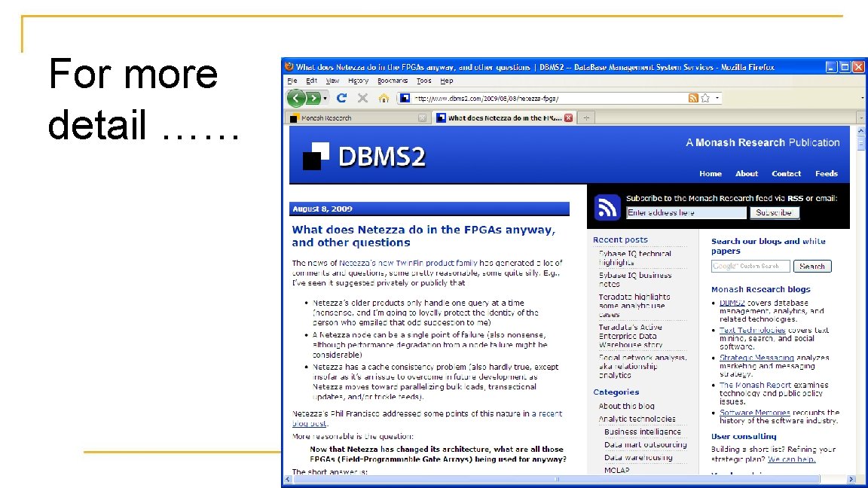Open a new tab with the plus button

pyautogui.click(x=586, y=117)
